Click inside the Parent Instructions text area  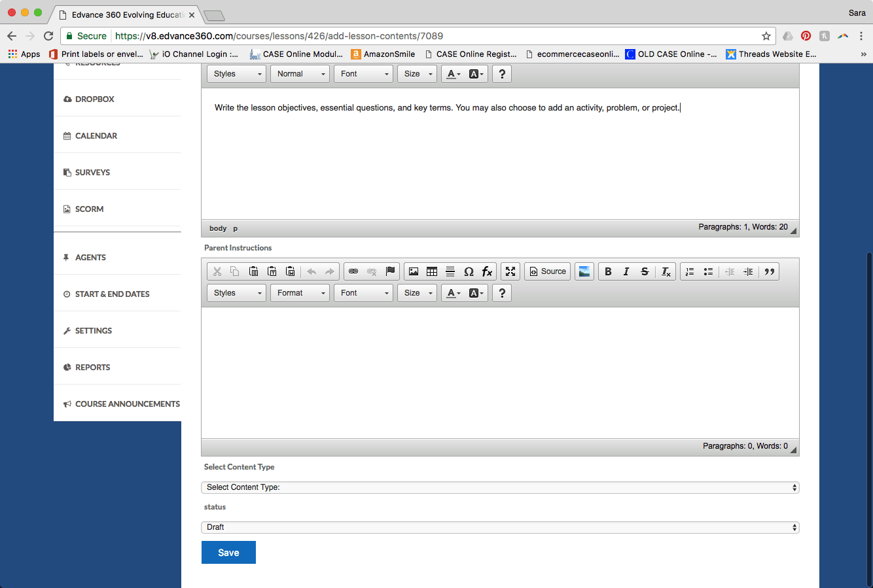(x=500, y=373)
